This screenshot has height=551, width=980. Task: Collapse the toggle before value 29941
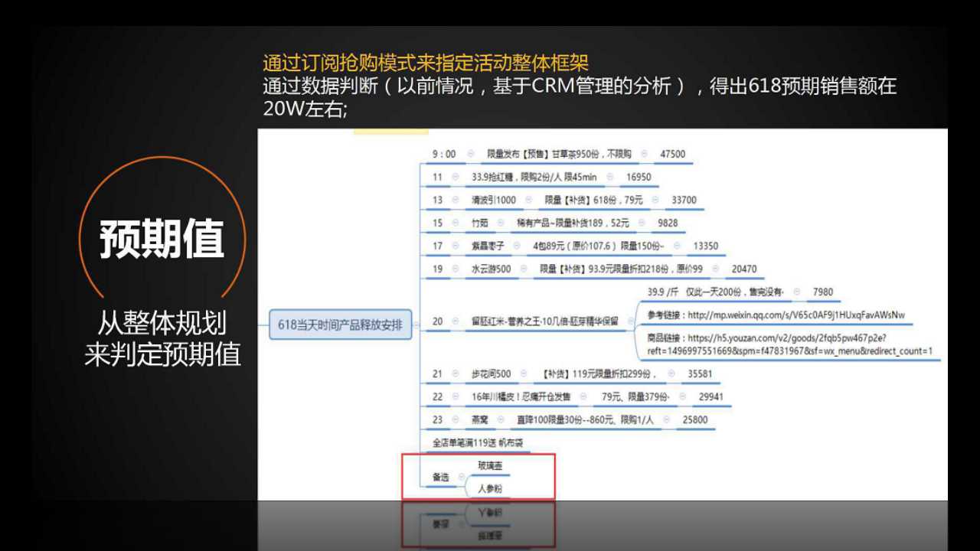[684, 397]
